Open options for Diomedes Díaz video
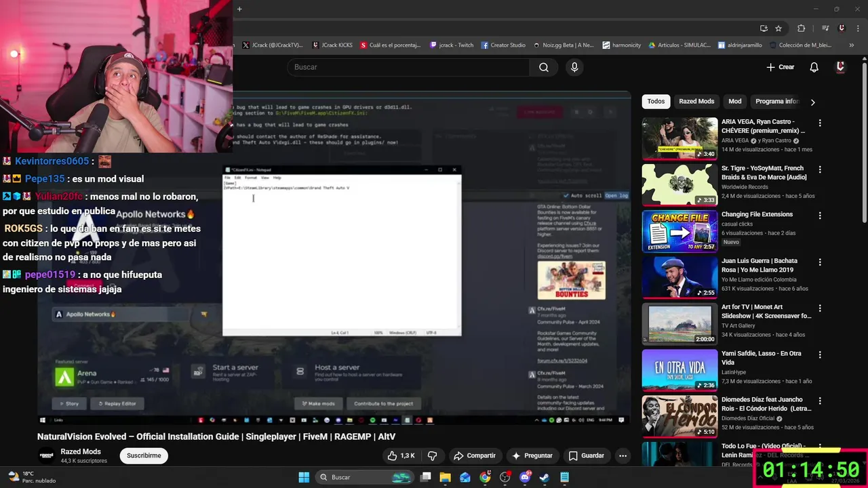 (x=820, y=401)
